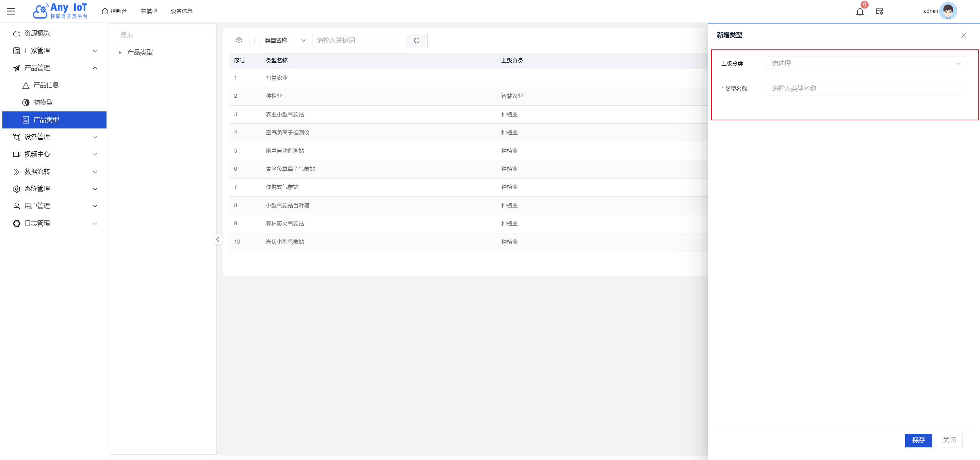980x460 pixels.
Task: Click the layout settings icon beside the bell
Action: click(879, 12)
